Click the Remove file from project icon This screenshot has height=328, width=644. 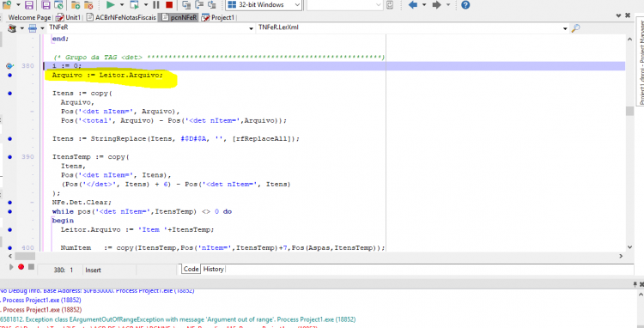click(88, 5)
